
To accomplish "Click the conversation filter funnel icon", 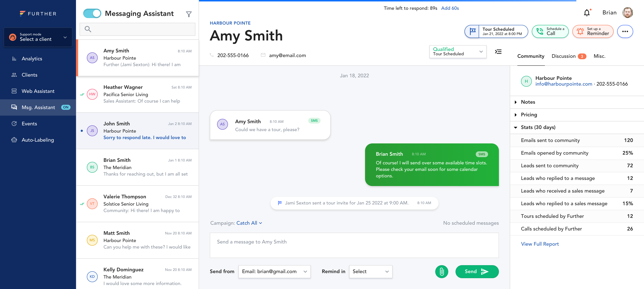I will tap(189, 14).
